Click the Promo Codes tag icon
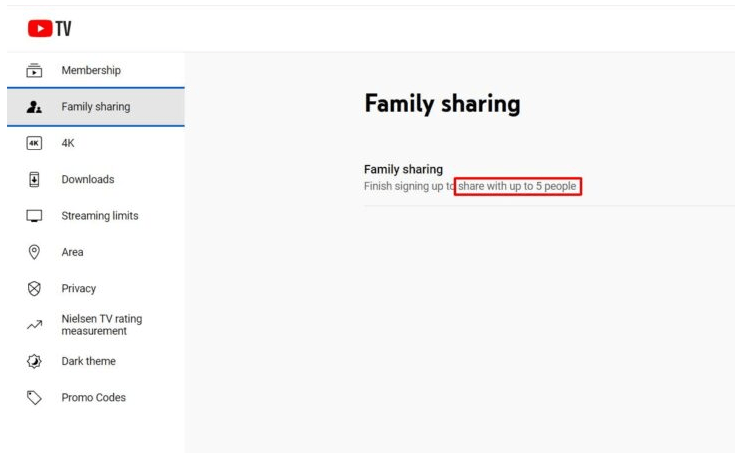This screenshot has width=752, height=453. click(34, 398)
